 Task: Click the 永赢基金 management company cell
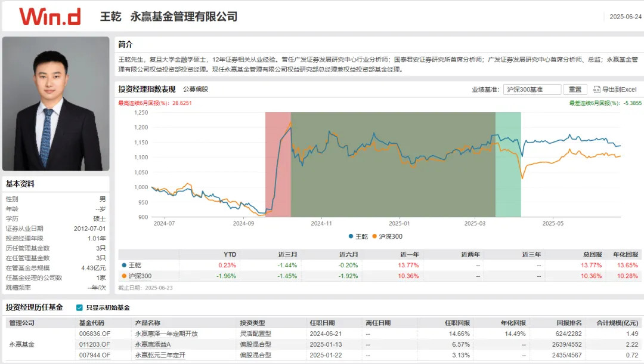click(22, 344)
